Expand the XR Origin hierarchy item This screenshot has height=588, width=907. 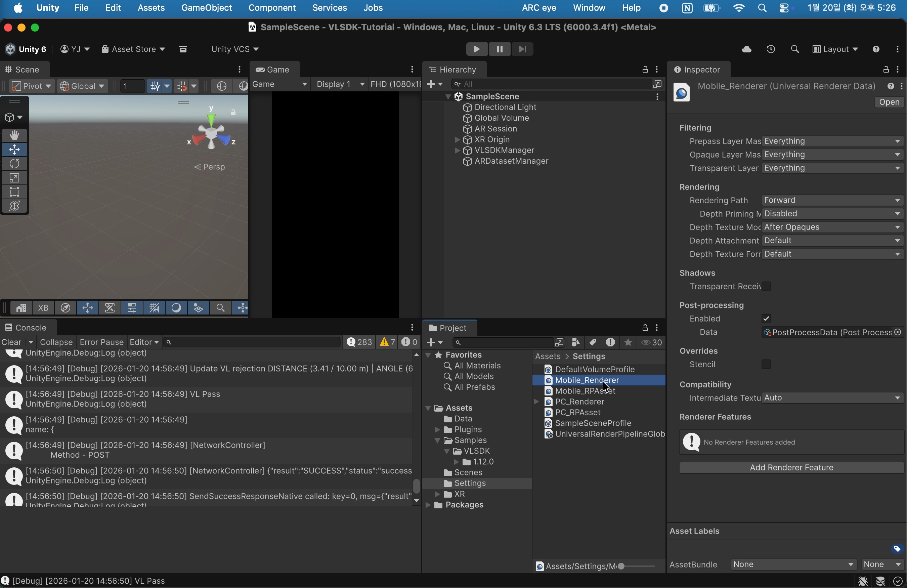[457, 140]
